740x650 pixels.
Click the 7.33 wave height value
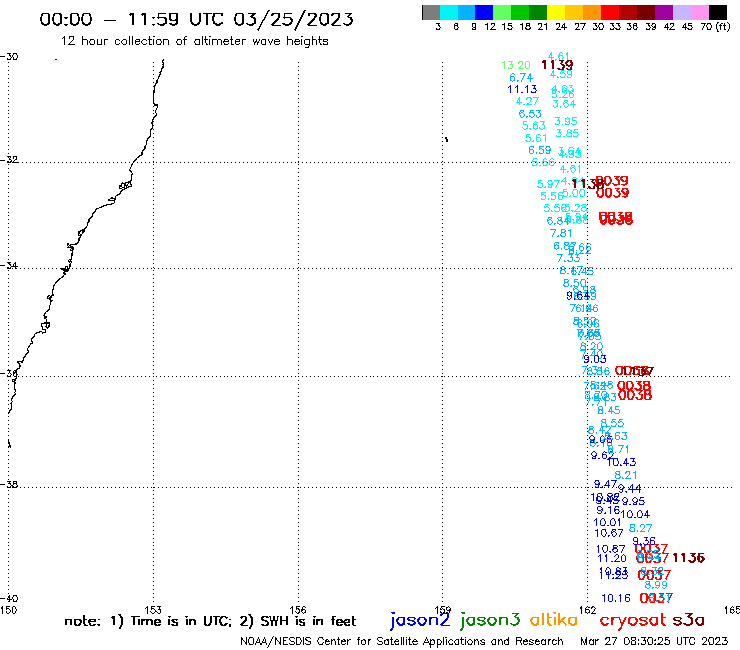click(568, 258)
